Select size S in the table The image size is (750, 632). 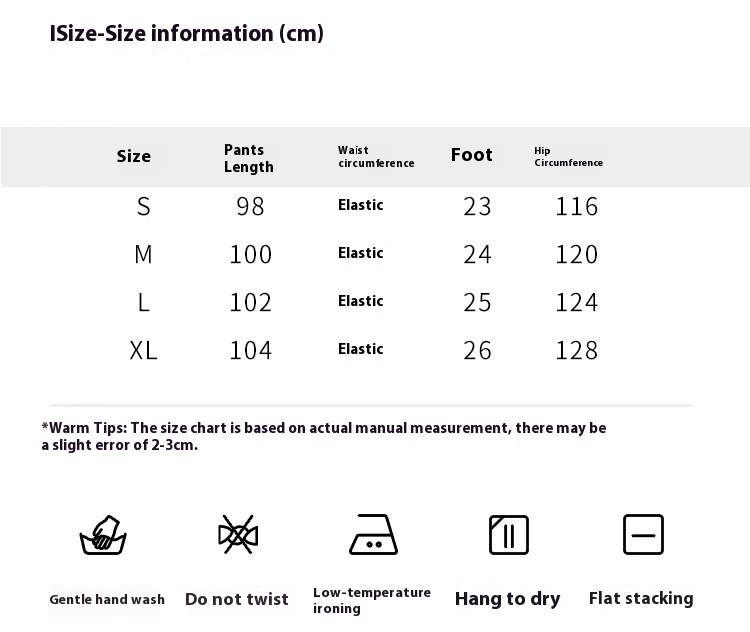coord(143,207)
